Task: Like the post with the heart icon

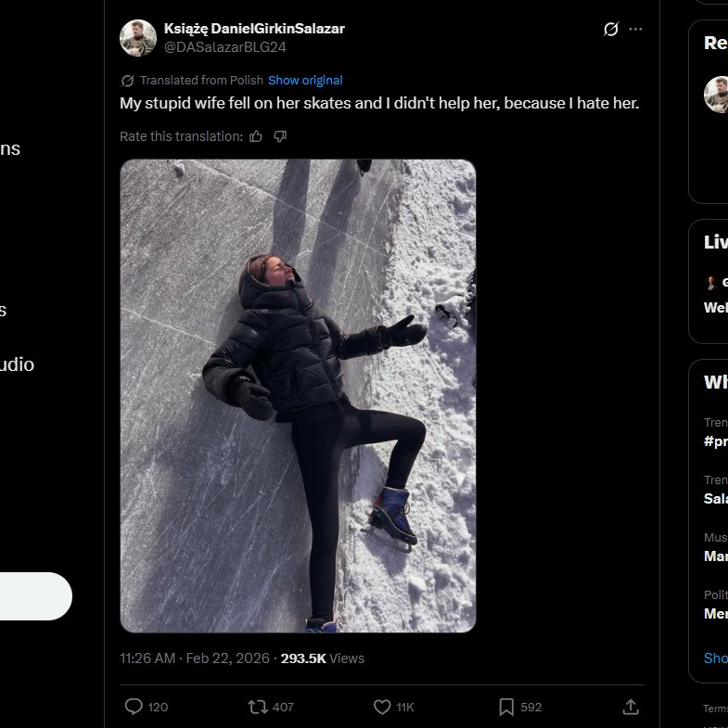Action: 381,707
